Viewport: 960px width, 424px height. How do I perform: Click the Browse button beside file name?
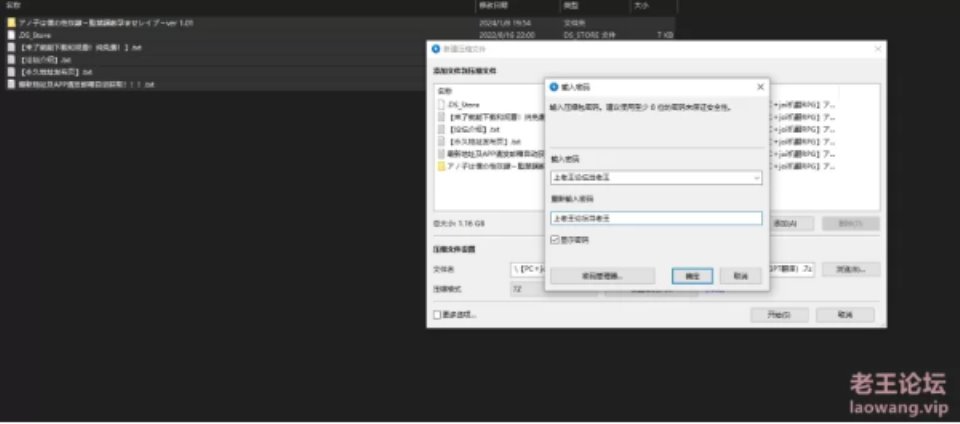[851, 269]
